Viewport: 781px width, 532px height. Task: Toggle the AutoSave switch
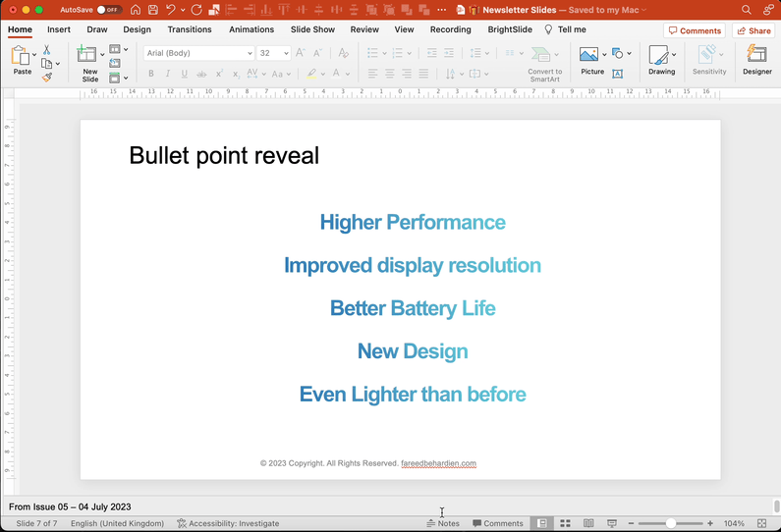108,10
